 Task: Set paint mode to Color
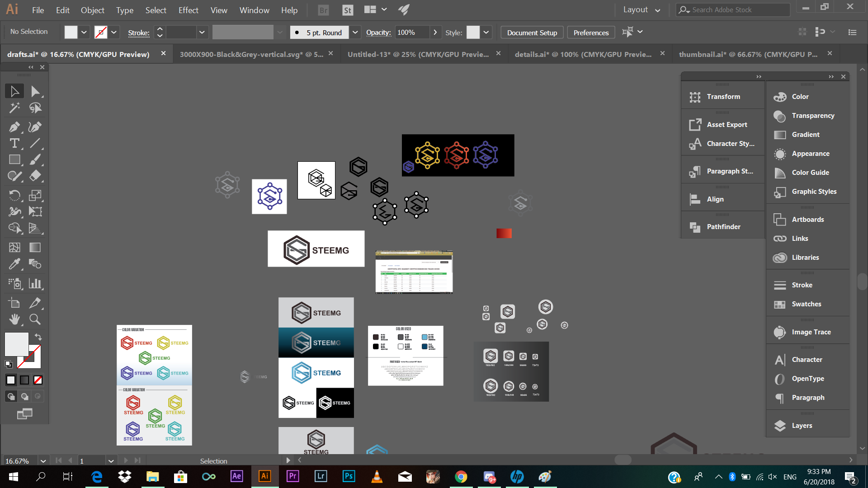(x=11, y=380)
